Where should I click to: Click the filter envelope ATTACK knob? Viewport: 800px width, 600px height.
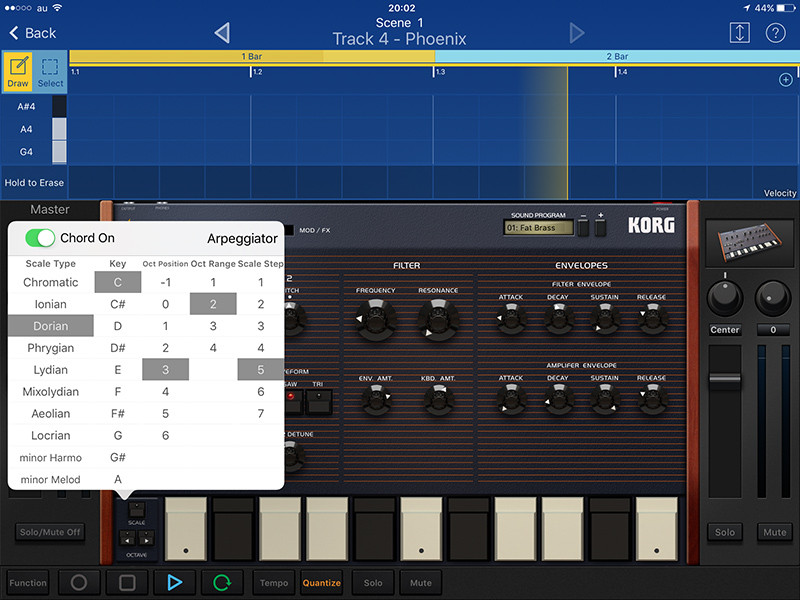click(511, 318)
